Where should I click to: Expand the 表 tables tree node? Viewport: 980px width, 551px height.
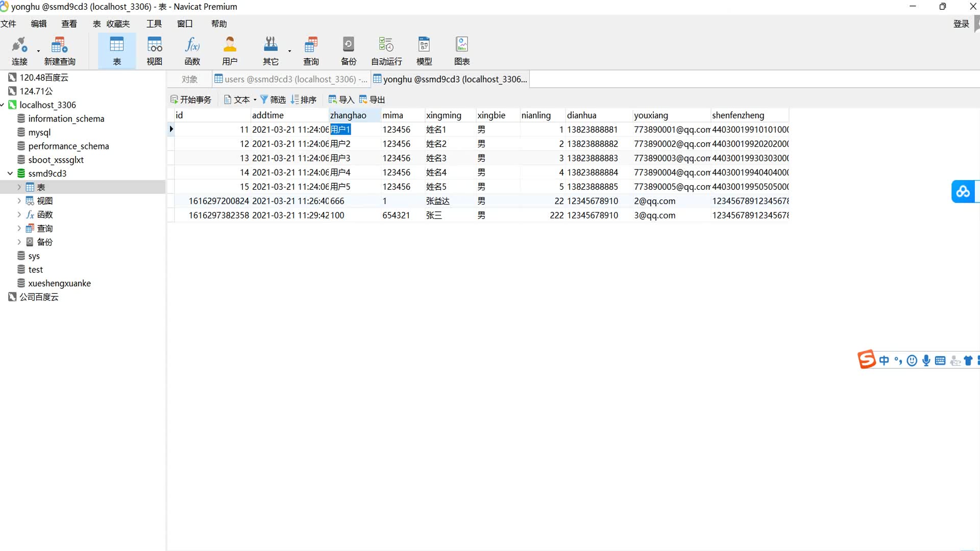(x=19, y=187)
